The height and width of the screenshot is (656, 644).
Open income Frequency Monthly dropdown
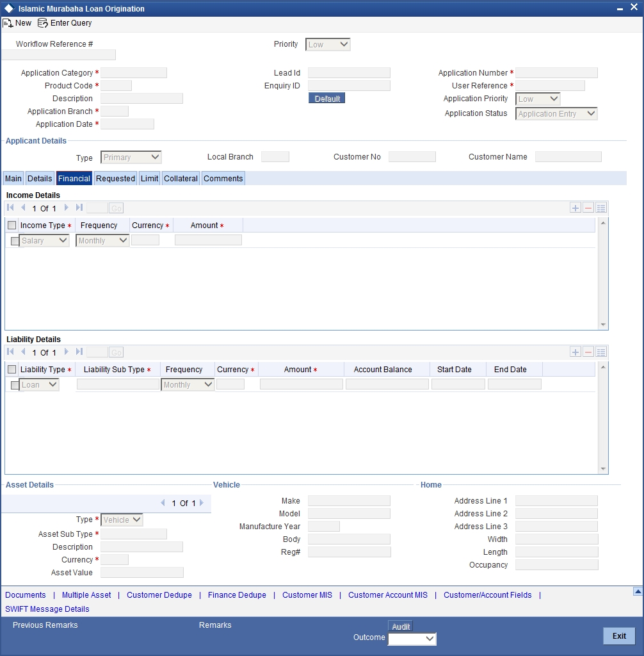point(102,241)
